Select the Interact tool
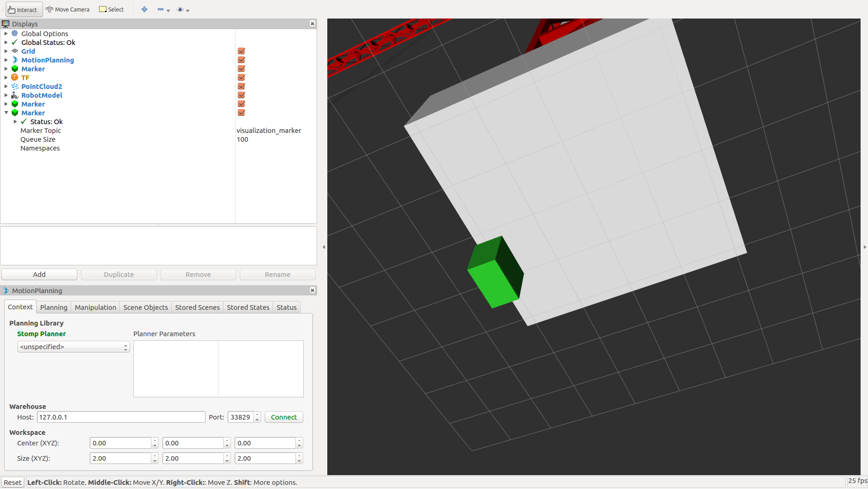Viewport: 868px width, 489px height. click(x=24, y=9)
